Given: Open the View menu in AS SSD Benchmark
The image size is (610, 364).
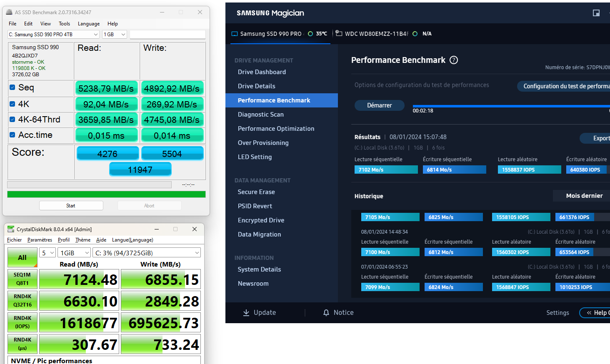Looking at the screenshot, I should (45, 24).
